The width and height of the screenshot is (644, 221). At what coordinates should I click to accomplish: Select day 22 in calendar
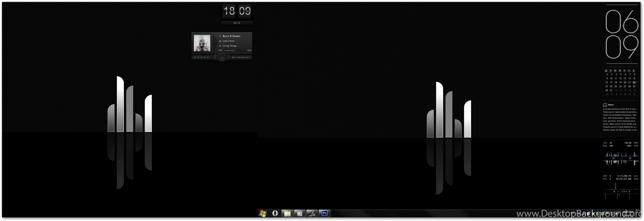(634, 82)
